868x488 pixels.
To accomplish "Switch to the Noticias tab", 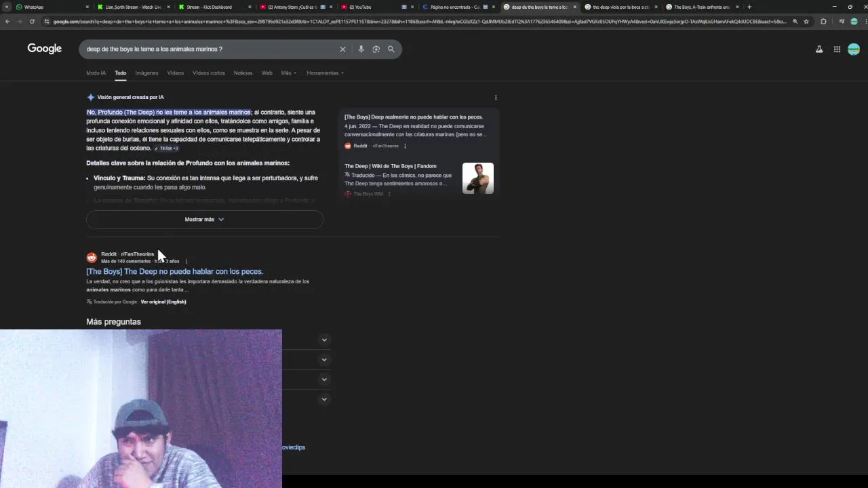I will click(x=243, y=73).
